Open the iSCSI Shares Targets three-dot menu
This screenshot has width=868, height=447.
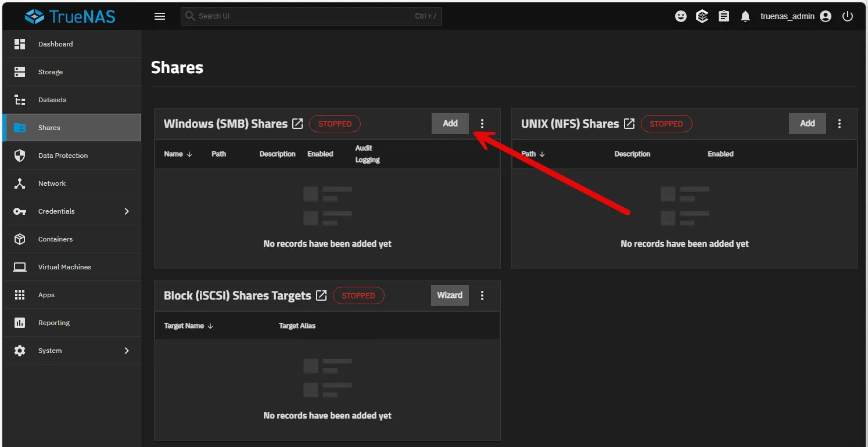482,295
